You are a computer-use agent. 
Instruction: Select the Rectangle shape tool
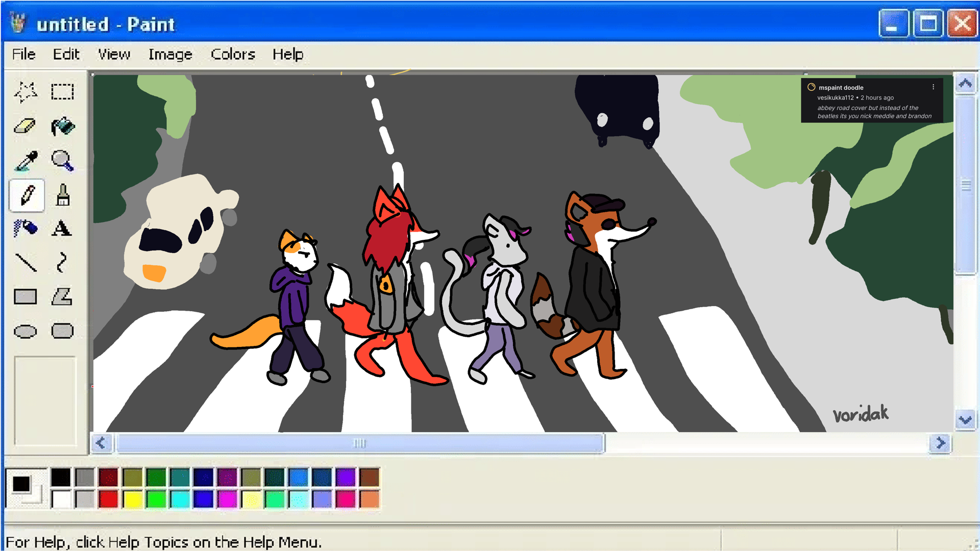click(x=26, y=296)
